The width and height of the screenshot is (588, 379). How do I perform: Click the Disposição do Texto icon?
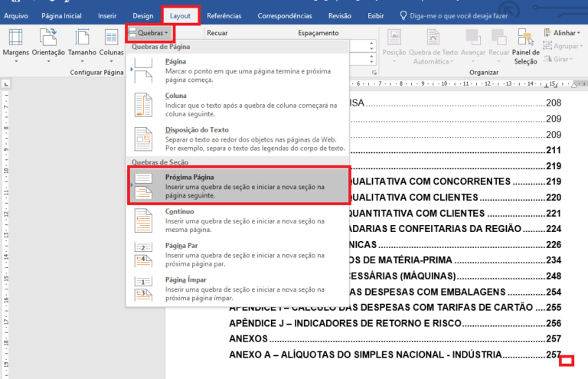[143, 139]
